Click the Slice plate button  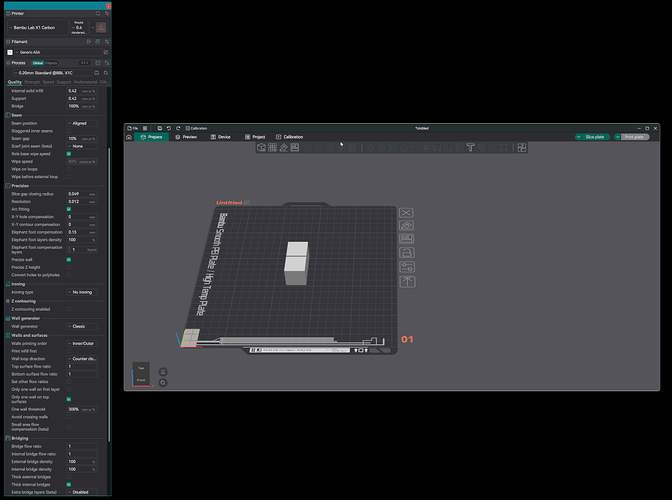(x=595, y=137)
